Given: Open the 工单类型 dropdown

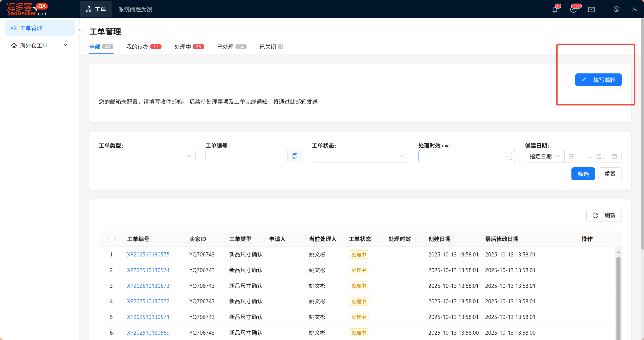Looking at the screenshot, I should coord(147,156).
